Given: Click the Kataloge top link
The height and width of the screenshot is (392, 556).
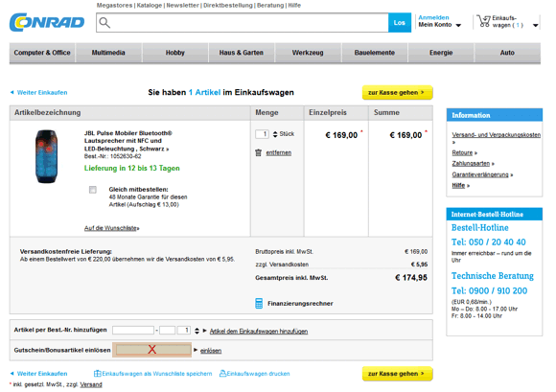Looking at the screenshot, I should (150, 6).
